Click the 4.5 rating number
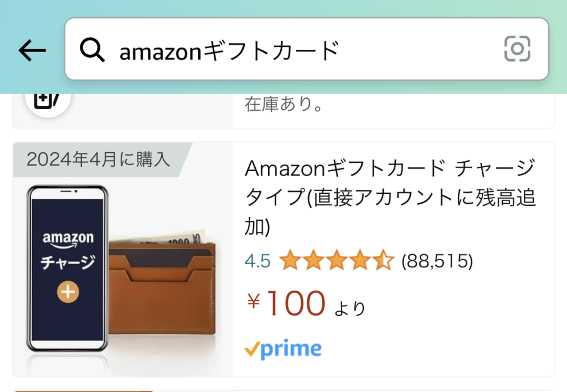Viewport: 567px width, 392px height. [257, 261]
